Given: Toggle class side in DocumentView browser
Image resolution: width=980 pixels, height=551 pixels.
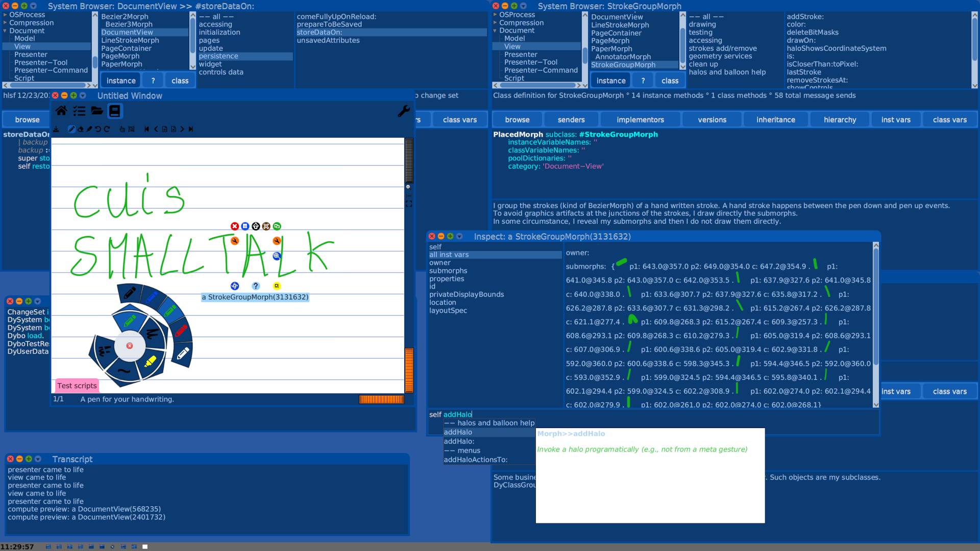Looking at the screenshot, I should pyautogui.click(x=180, y=81).
